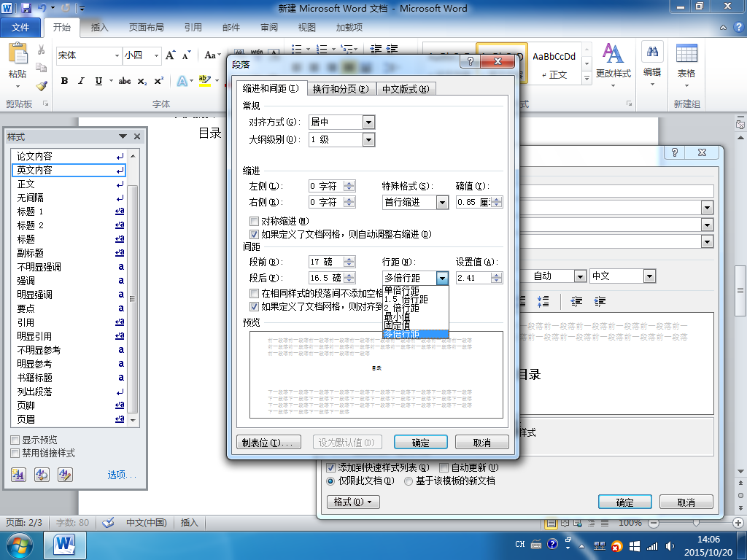Click the volume speaker icon in the system tray
Screen dimensions: 747x560
(670, 546)
